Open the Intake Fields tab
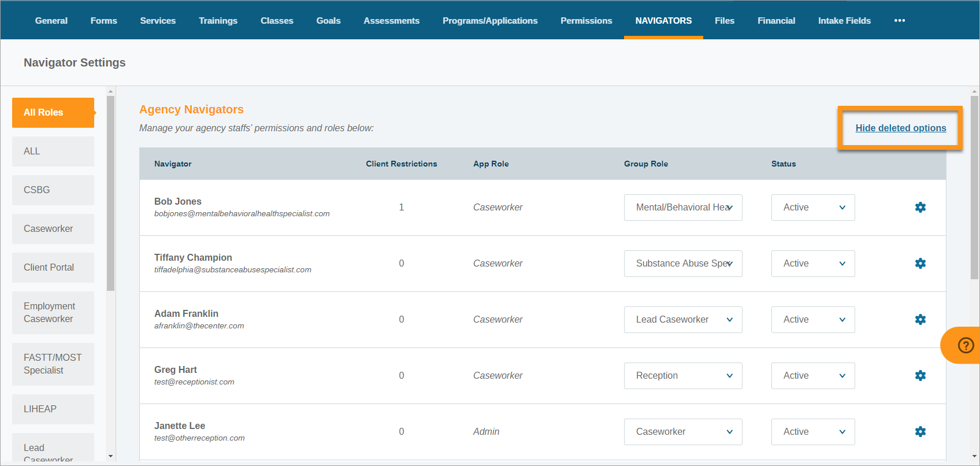The height and width of the screenshot is (466, 980). click(844, 21)
